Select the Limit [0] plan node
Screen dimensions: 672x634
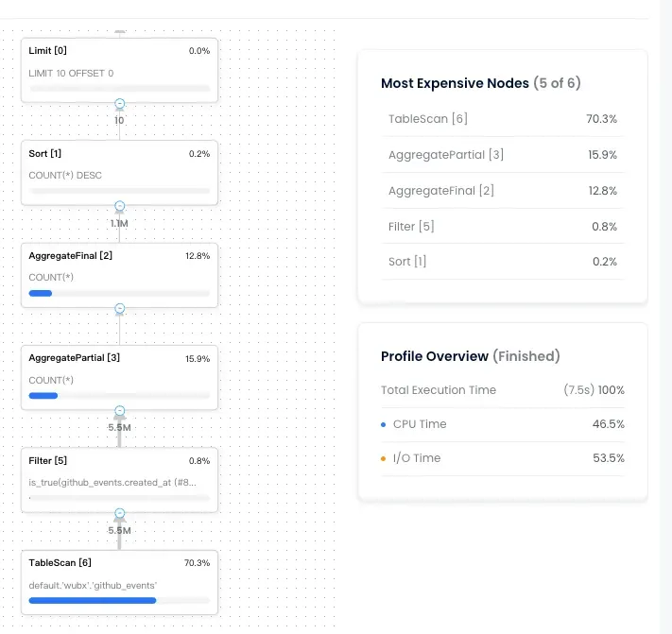pos(120,70)
